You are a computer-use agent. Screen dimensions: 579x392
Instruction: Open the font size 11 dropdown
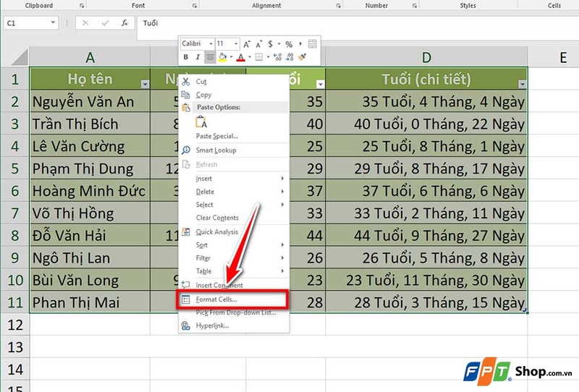click(x=236, y=44)
